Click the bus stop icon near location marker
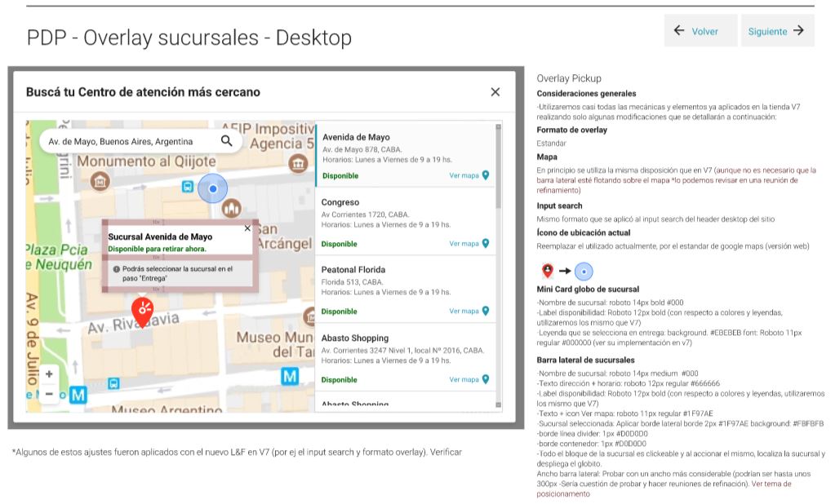835x504 pixels. (x=188, y=187)
